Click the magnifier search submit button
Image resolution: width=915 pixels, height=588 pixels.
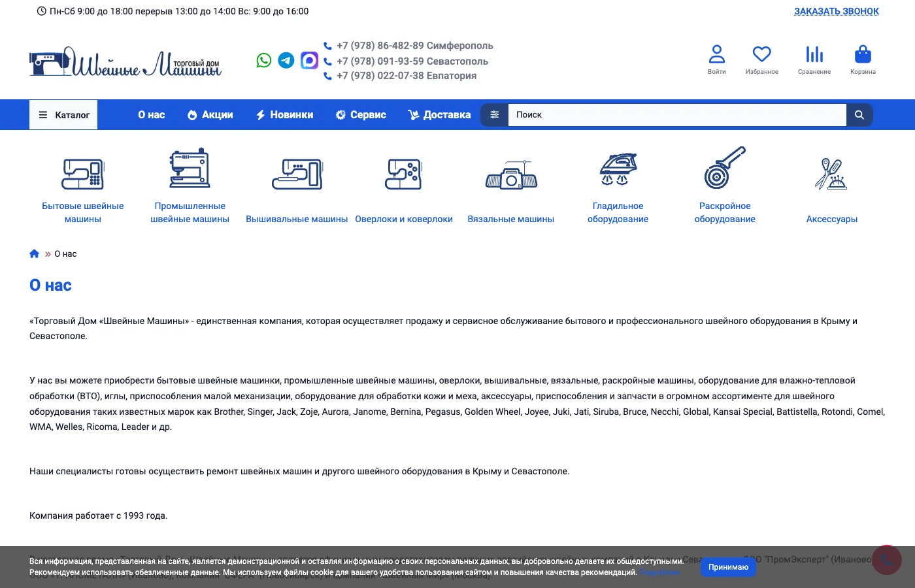coord(859,115)
